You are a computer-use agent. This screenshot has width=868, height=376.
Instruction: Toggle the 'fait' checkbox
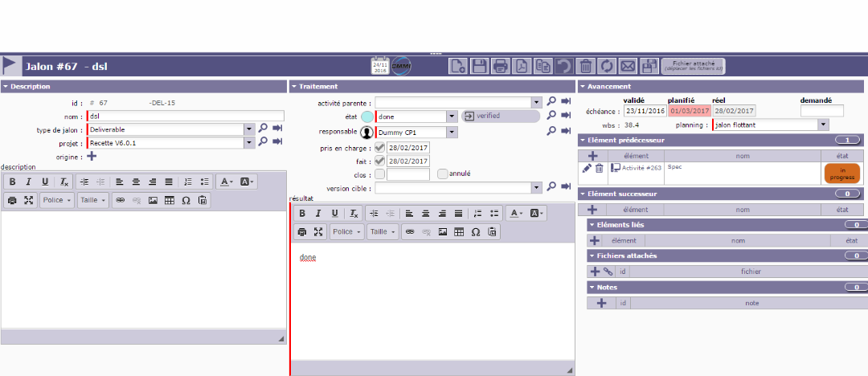[x=380, y=161]
